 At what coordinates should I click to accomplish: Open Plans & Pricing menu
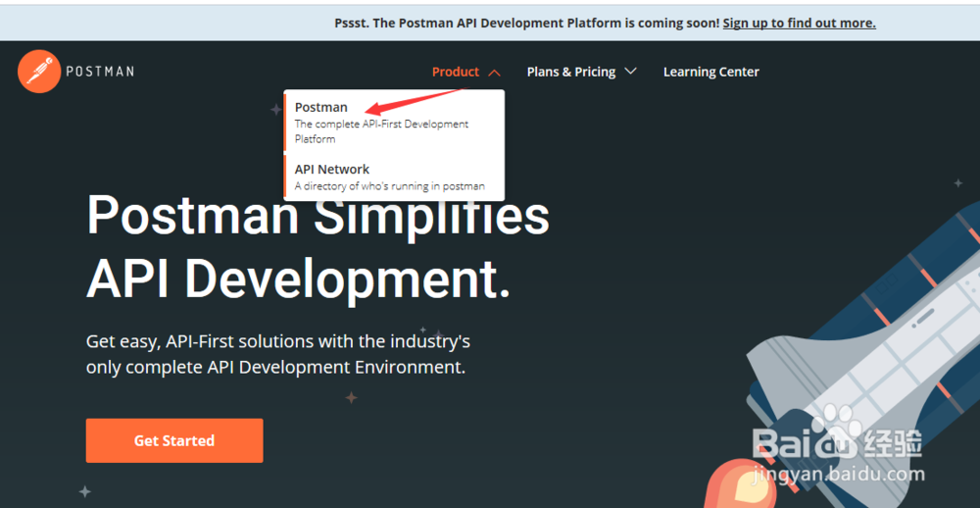pyautogui.click(x=571, y=72)
